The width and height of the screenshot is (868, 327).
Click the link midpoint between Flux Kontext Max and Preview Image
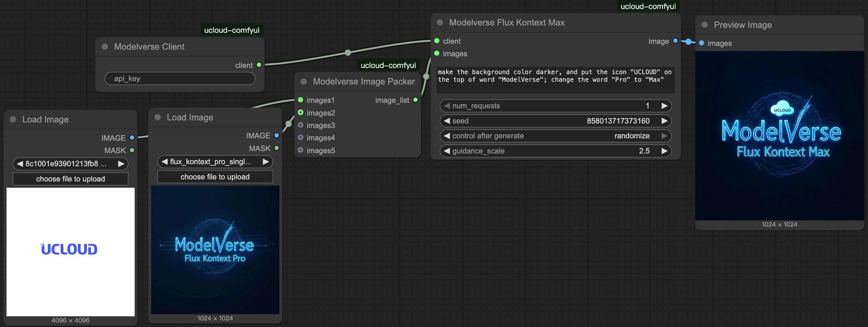688,42
